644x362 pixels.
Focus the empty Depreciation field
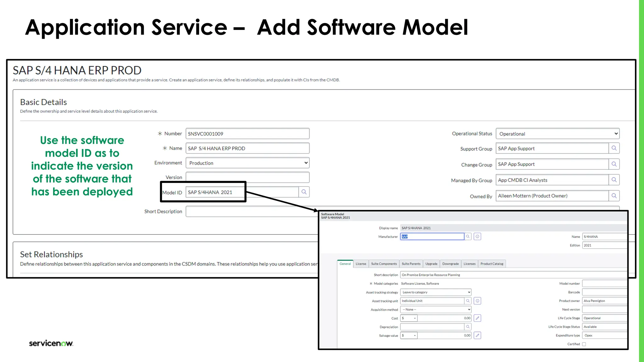point(432,327)
